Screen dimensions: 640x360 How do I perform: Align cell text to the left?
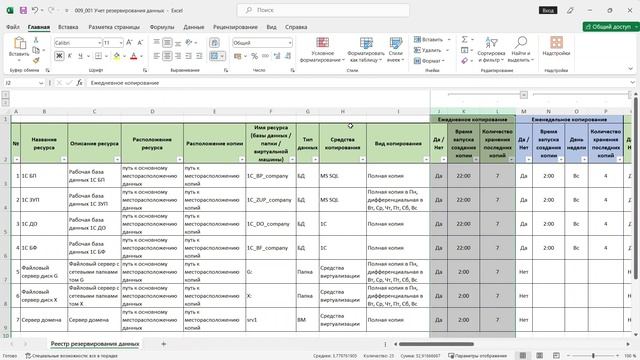[x=157, y=56]
